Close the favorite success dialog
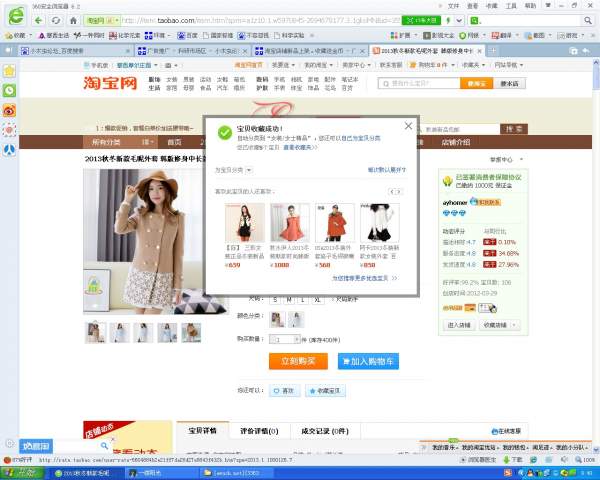 point(408,126)
